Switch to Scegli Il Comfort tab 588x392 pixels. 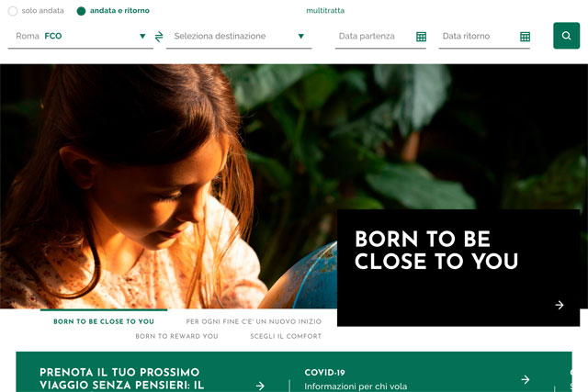tap(286, 336)
